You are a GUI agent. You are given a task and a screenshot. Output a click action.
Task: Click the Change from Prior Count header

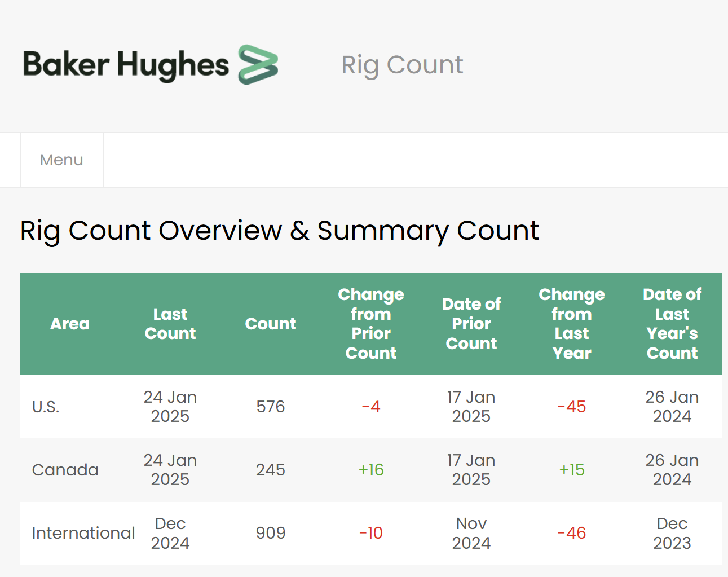pyautogui.click(x=371, y=324)
